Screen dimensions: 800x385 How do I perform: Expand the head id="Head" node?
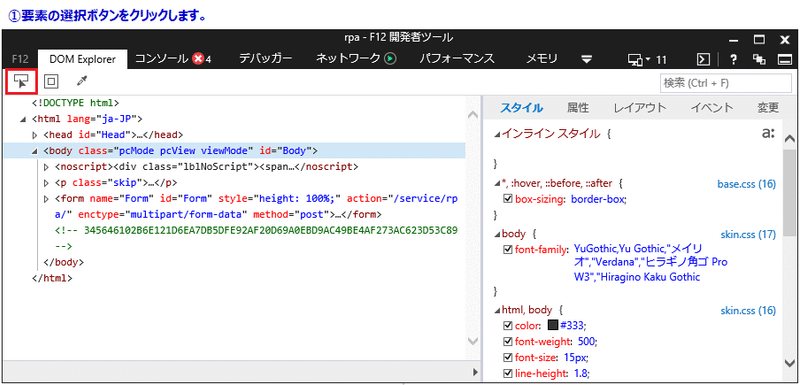(x=35, y=135)
